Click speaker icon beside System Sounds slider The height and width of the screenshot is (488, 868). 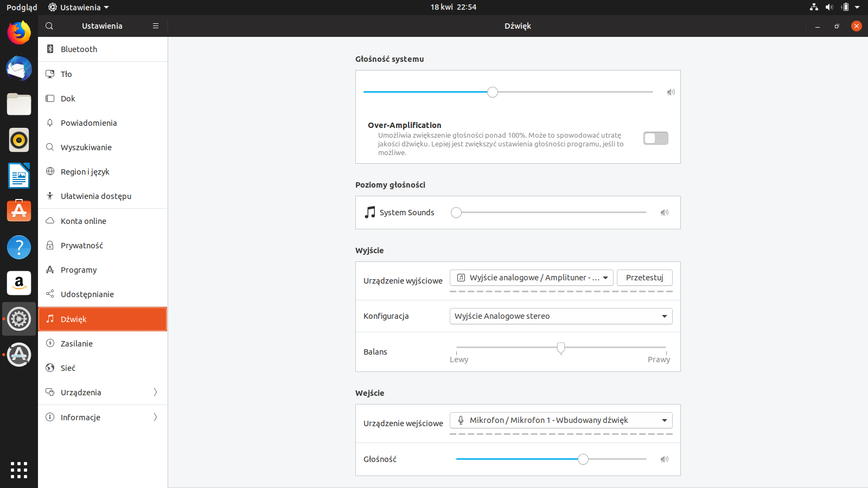[x=665, y=213]
